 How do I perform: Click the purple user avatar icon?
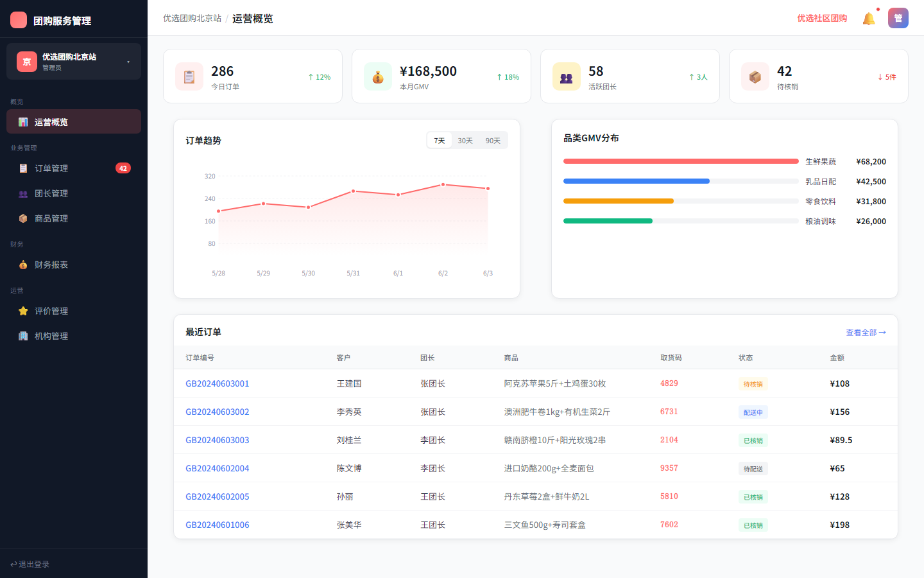point(898,18)
